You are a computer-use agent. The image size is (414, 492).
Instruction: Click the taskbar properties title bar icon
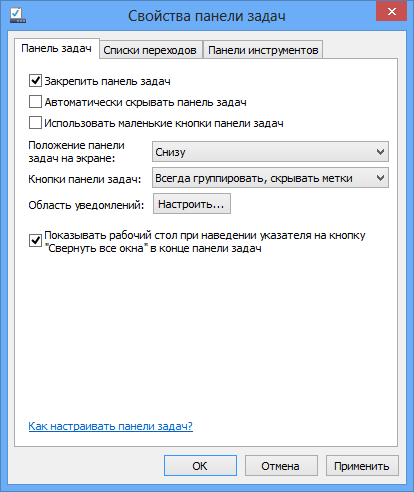coord(18,16)
